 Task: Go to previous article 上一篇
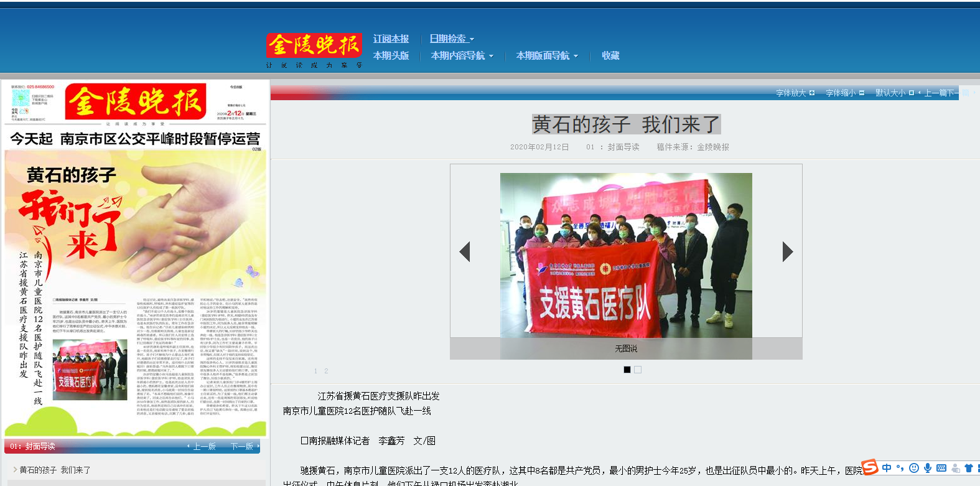coord(935,93)
